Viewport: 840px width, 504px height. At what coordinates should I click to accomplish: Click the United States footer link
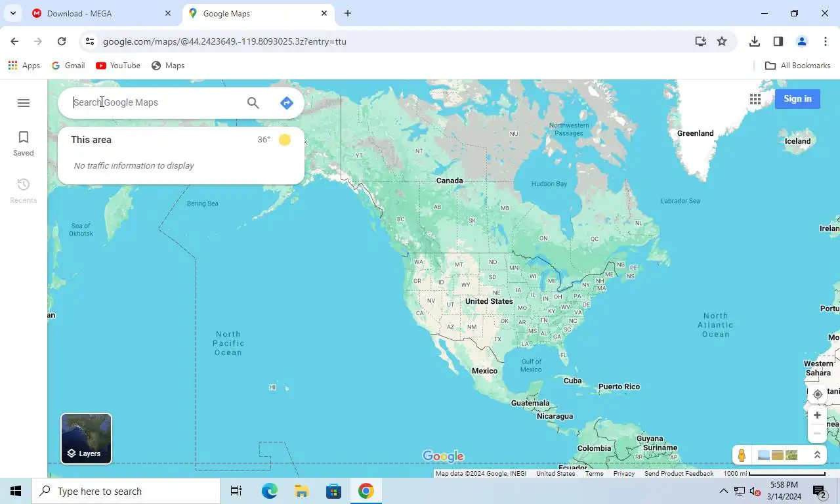pos(555,474)
